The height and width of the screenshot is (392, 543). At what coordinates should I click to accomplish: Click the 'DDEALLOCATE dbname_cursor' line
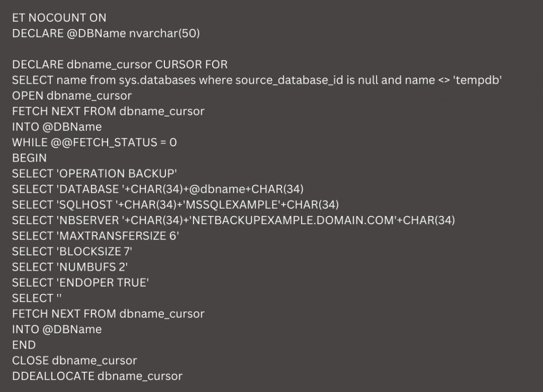point(98,376)
